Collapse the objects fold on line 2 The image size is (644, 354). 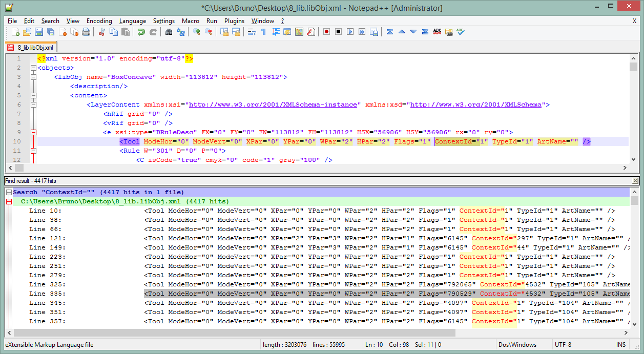[x=34, y=68]
